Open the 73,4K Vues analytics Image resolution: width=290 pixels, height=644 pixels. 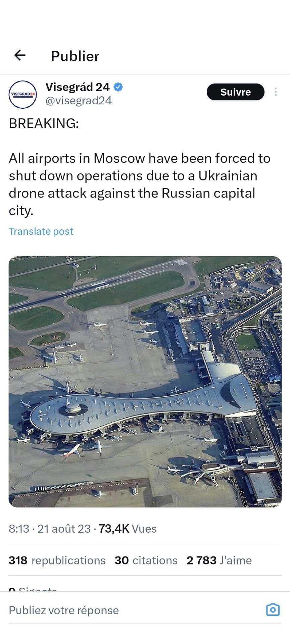pyautogui.click(x=128, y=529)
